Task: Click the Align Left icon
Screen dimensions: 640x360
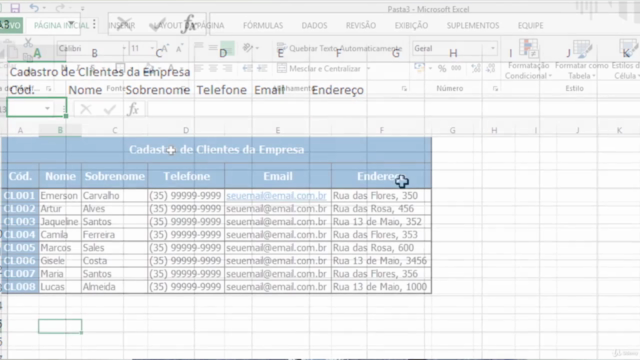Action: pos(198,69)
